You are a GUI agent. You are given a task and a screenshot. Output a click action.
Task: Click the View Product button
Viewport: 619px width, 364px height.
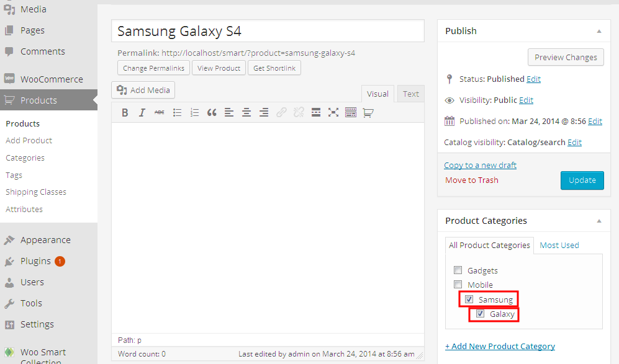pyautogui.click(x=219, y=68)
